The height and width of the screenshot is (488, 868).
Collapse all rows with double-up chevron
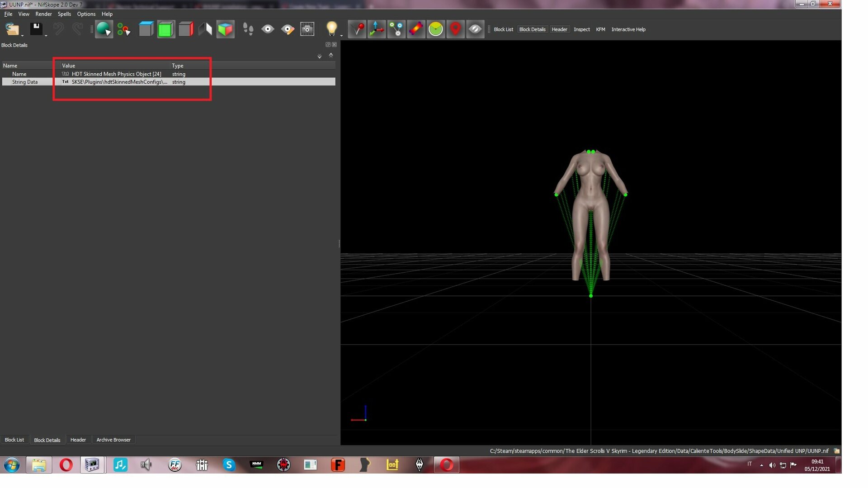331,55
